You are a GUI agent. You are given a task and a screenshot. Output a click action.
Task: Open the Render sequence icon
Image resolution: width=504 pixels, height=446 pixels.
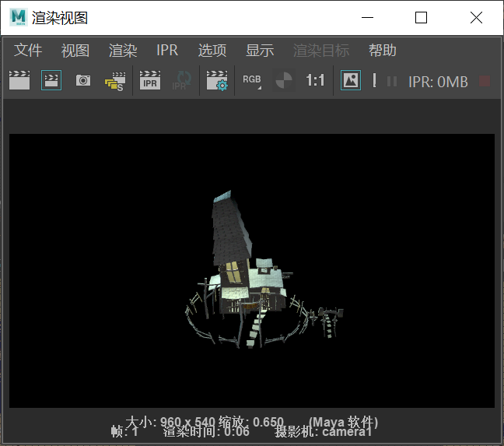[x=115, y=81]
